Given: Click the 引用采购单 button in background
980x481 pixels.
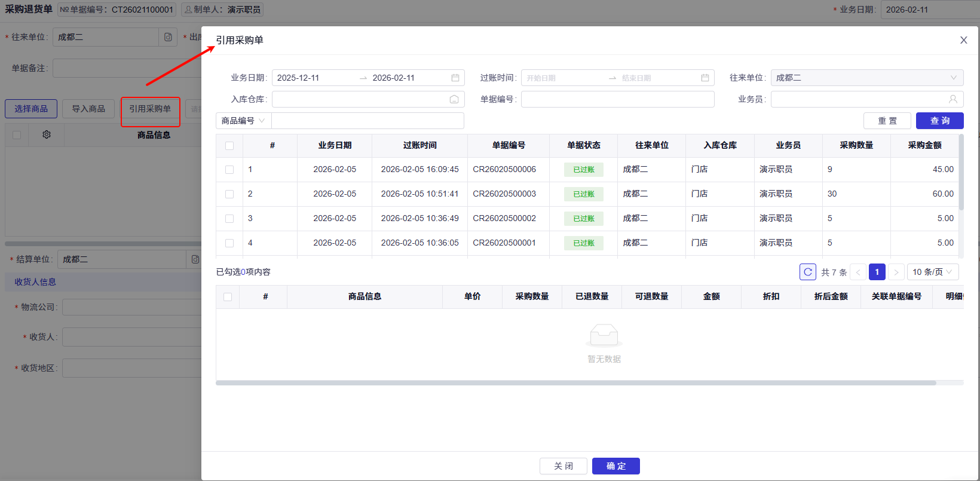Looking at the screenshot, I should [x=150, y=109].
